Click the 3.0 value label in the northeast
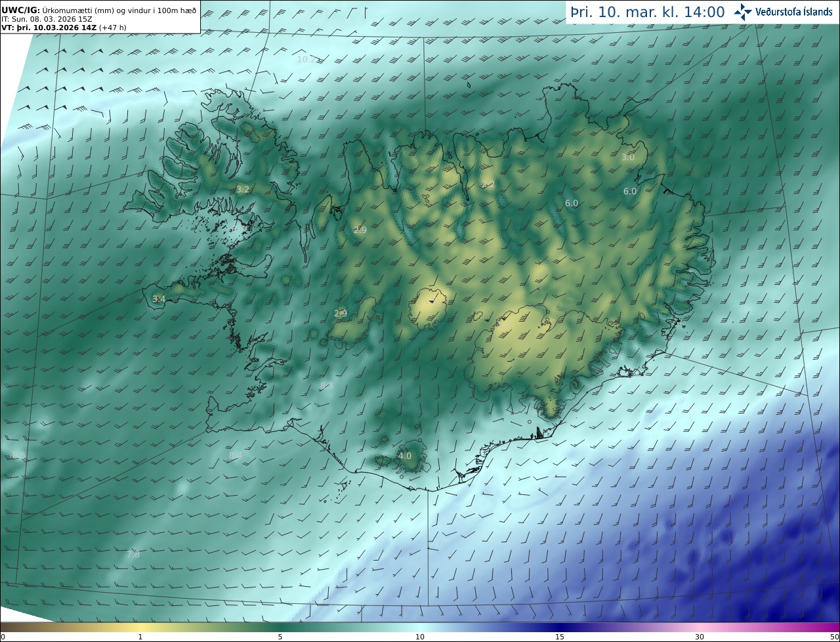This screenshot has width=840, height=642. click(x=628, y=157)
